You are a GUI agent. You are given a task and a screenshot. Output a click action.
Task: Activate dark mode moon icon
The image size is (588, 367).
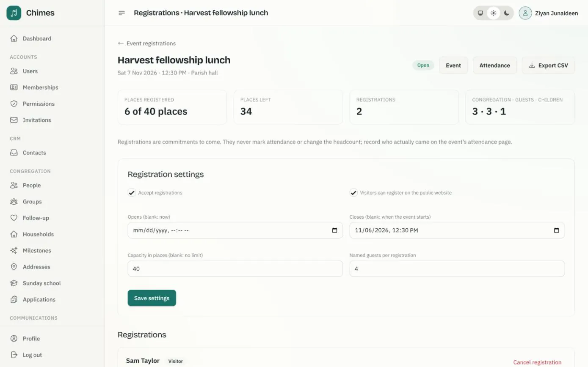[x=507, y=13]
